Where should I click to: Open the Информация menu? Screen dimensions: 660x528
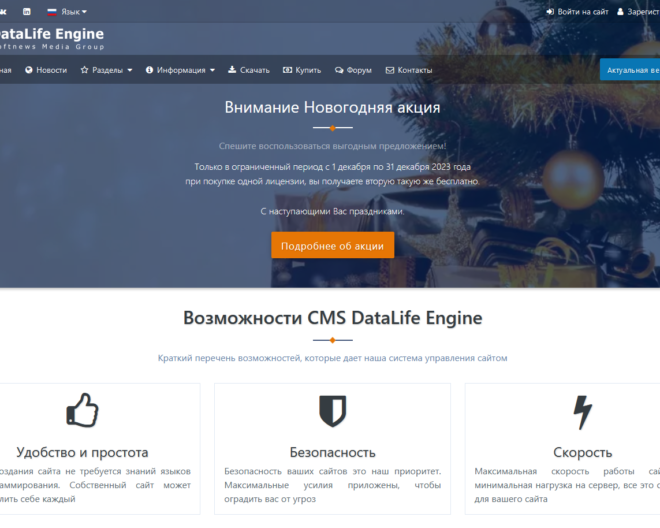click(180, 70)
